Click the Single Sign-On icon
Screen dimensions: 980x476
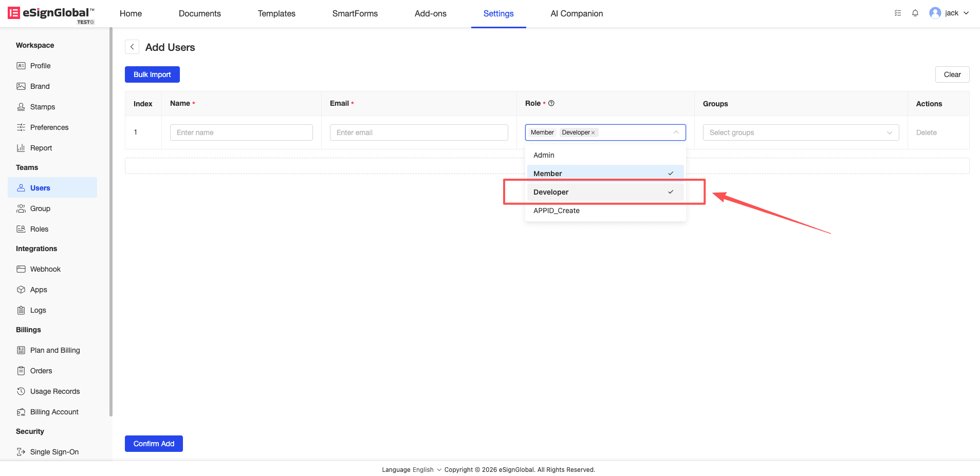click(x=21, y=452)
